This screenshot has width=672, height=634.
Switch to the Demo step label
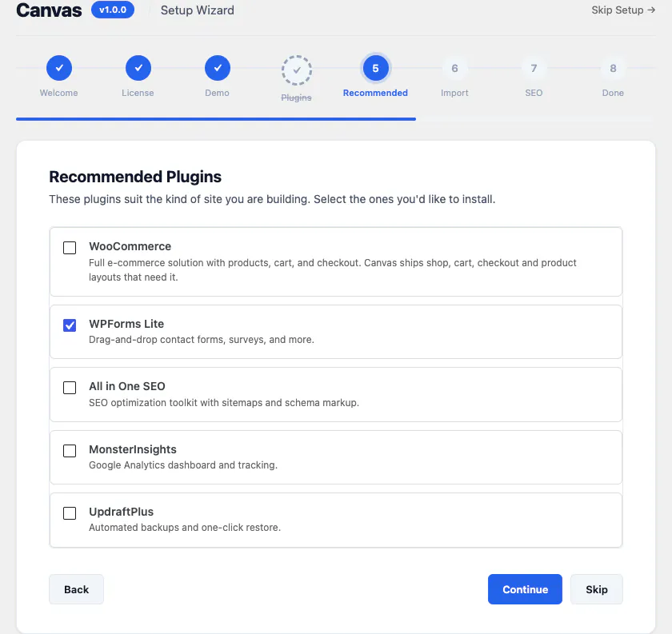coord(217,93)
